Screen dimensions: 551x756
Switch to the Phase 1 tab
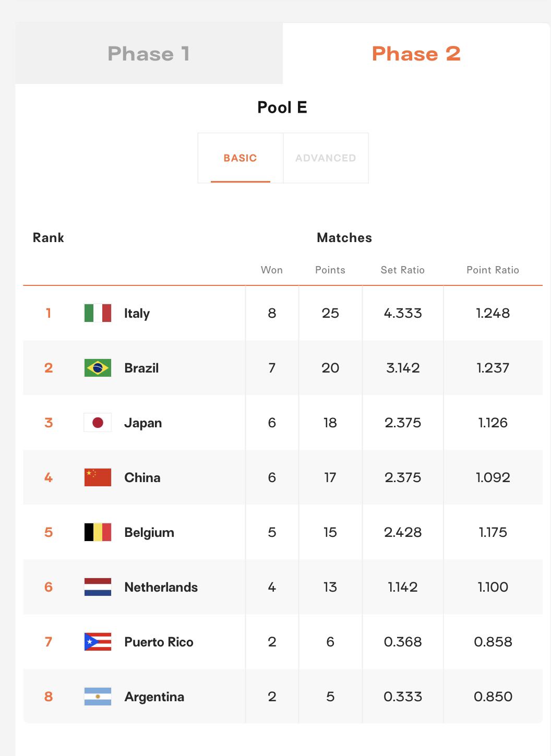(149, 53)
